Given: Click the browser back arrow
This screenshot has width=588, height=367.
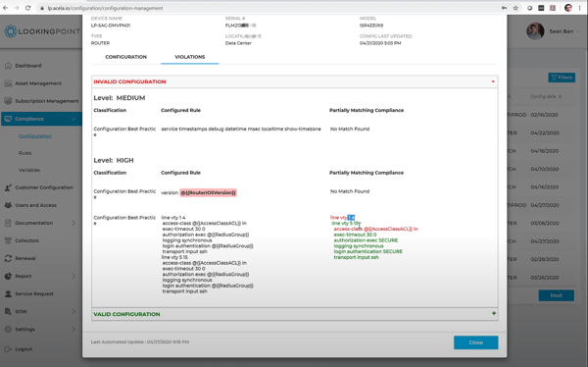Looking at the screenshot, I should coord(5,8).
